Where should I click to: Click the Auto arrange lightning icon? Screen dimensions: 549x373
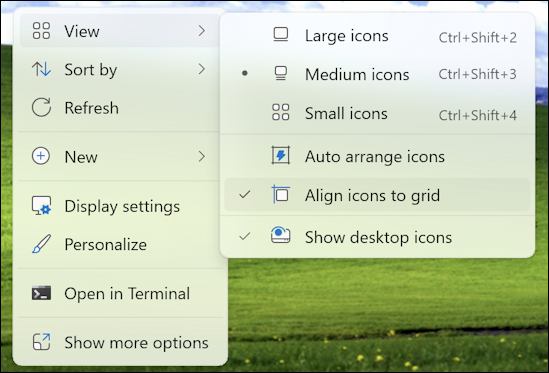point(281,156)
